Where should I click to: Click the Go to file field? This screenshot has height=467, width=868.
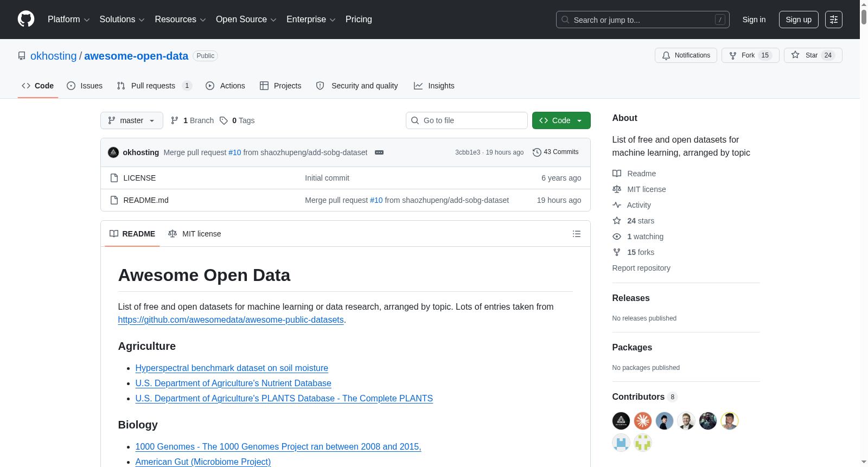coord(467,120)
